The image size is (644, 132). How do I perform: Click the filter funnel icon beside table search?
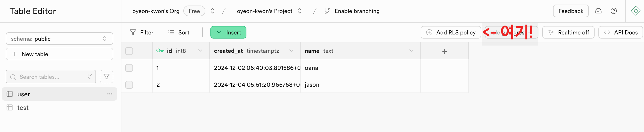107,77
